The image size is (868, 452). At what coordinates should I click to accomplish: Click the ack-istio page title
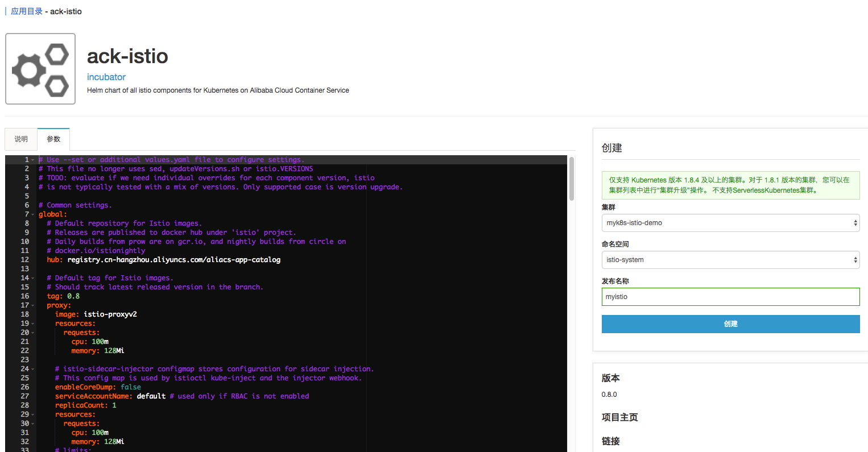click(x=127, y=56)
